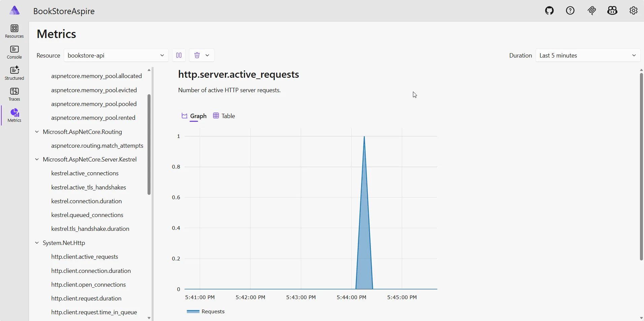Open the GitHub repository icon

point(549,10)
